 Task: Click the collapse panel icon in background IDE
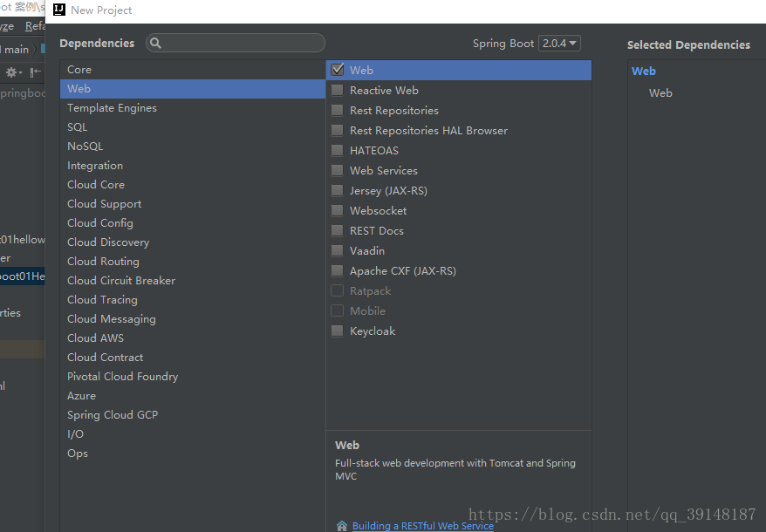(35, 72)
